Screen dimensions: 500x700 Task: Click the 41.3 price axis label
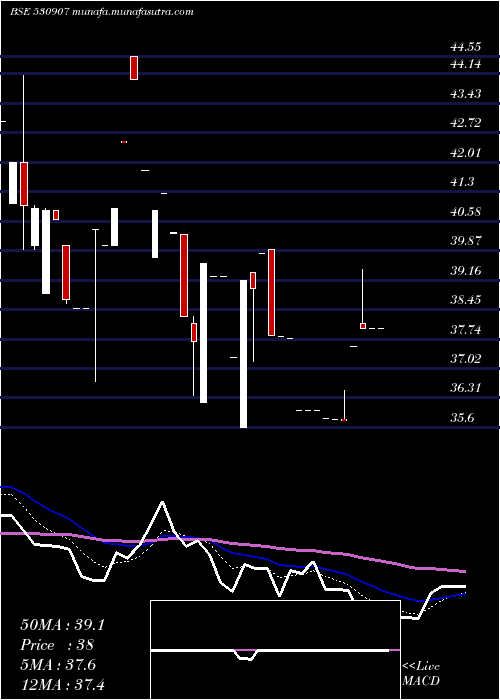(x=463, y=182)
